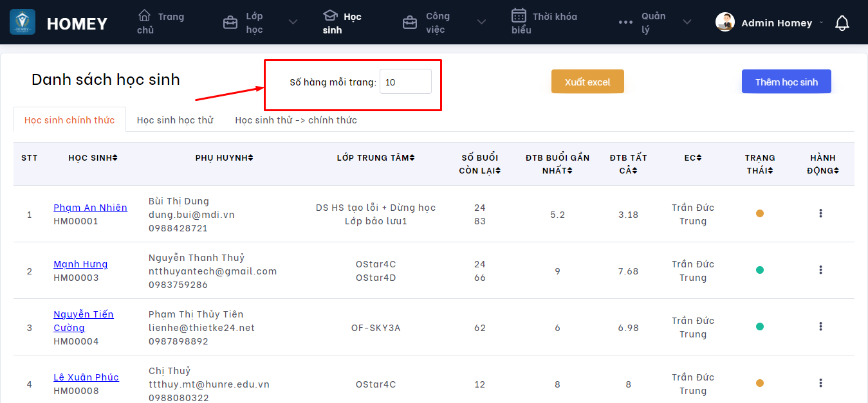Click the Admin Homey avatar picture
868x403 pixels.
click(x=725, y=22)
